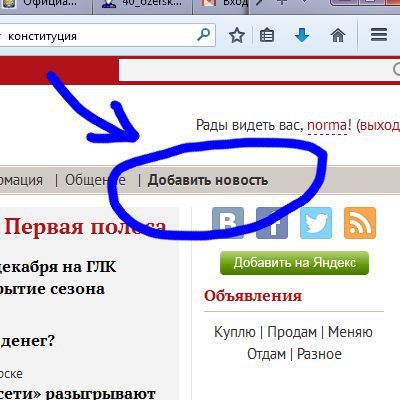Open the norma username profile link

327,126
